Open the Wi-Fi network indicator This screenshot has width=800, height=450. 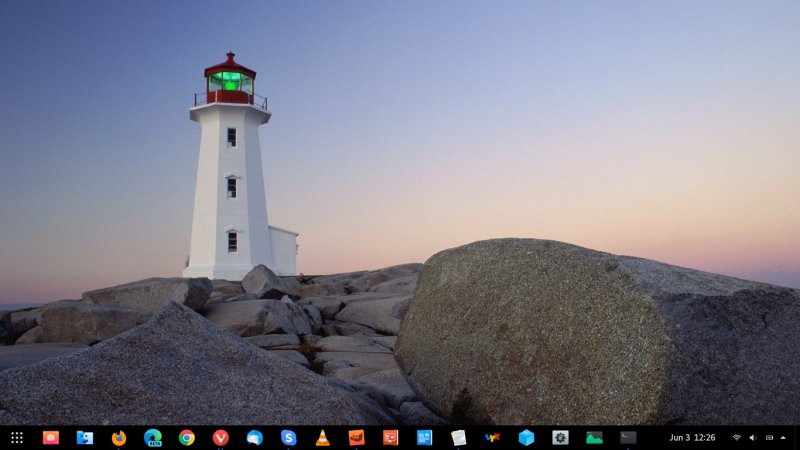[x=737, y=438]
